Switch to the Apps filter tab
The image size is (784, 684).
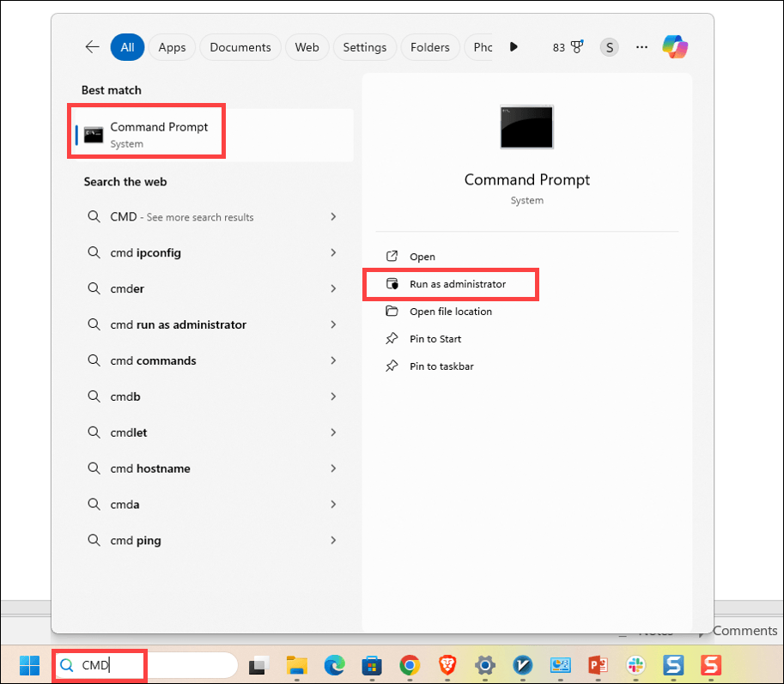point(173,47)
